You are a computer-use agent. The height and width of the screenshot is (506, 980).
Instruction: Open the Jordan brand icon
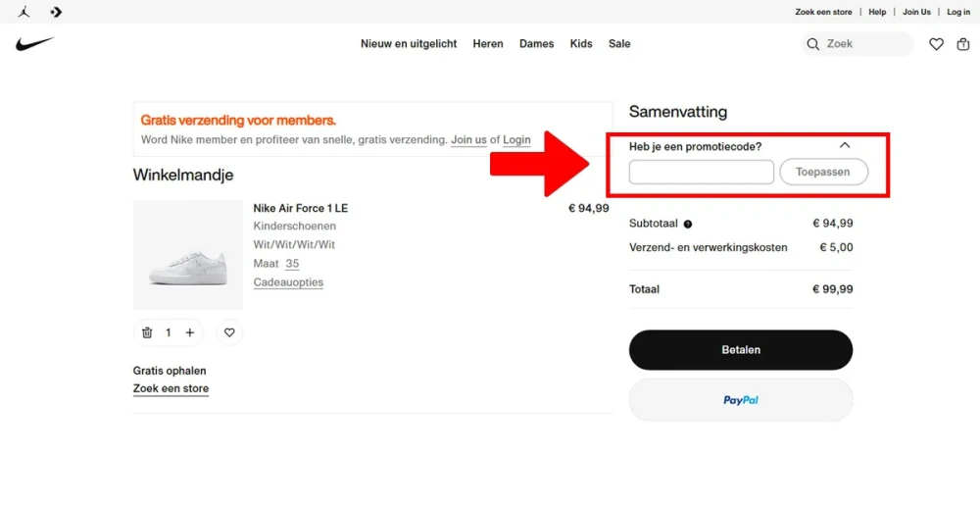pos(24,11)
